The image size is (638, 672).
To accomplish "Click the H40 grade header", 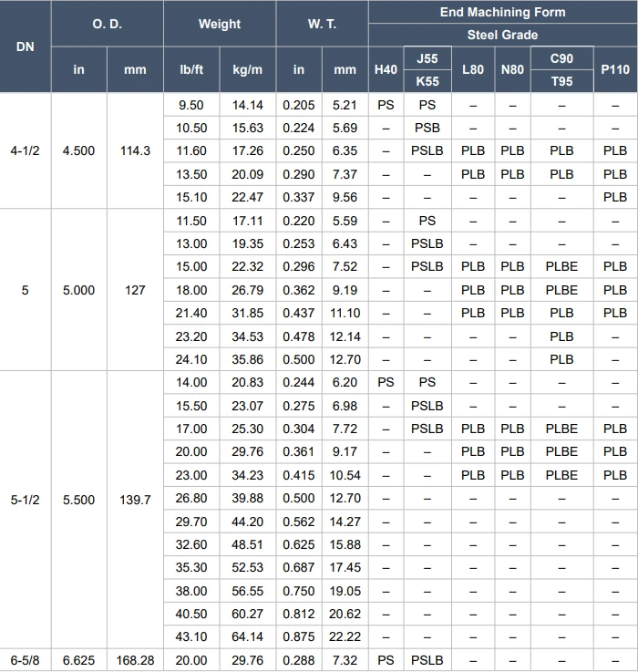I will click(x=386, y=69).
